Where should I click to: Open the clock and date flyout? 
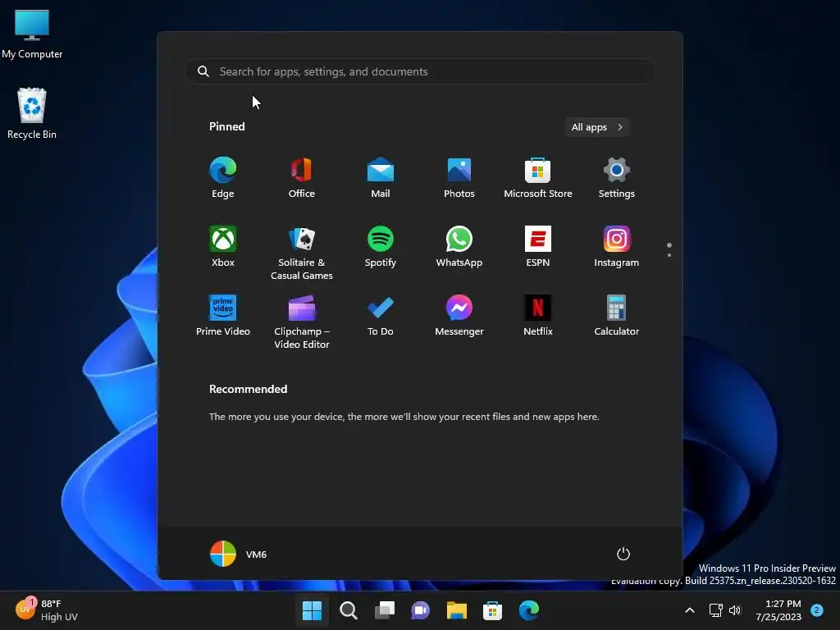point(778,610)
